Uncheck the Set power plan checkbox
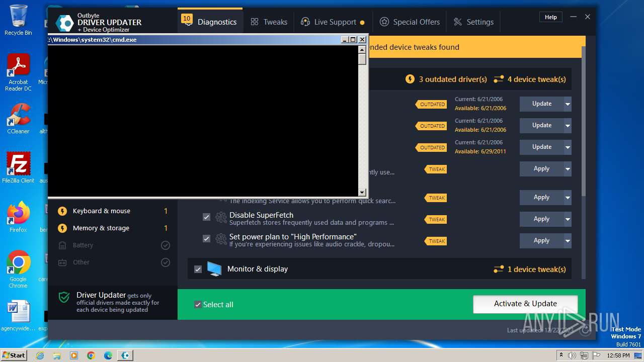 pos(206,239)
